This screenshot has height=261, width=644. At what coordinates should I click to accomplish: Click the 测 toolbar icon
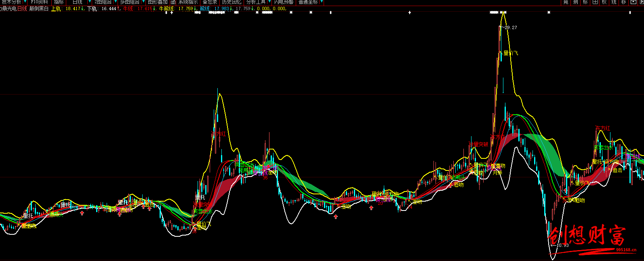pos(575,2)
